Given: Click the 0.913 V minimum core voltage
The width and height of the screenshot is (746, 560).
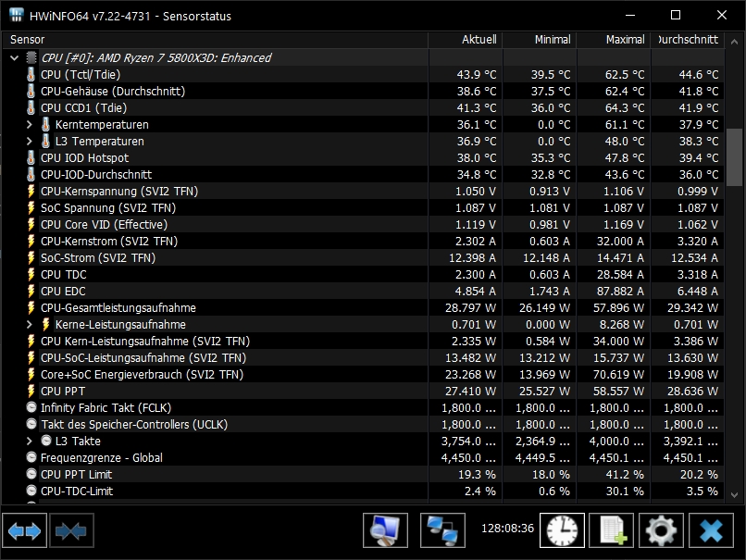Looking at the screenshot, I should (x=550, y=192).
